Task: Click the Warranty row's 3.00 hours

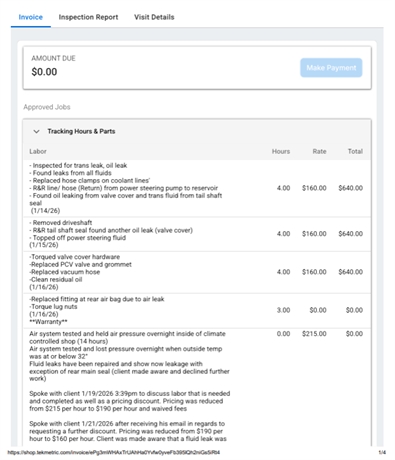Action: pos(283,310)
